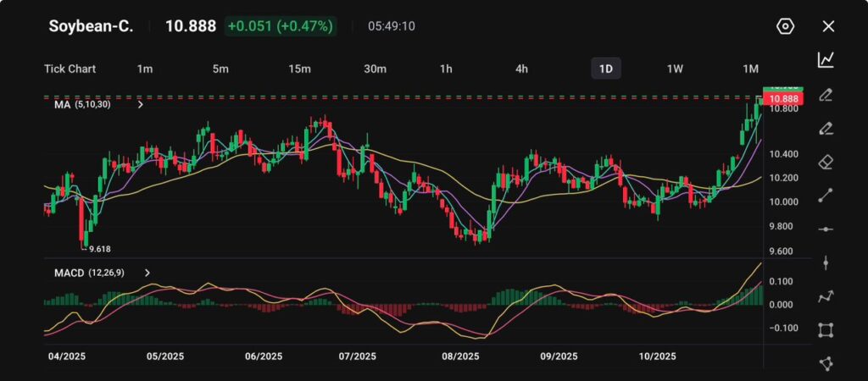Select the horizontal line drawing tool

coord(826,229)
